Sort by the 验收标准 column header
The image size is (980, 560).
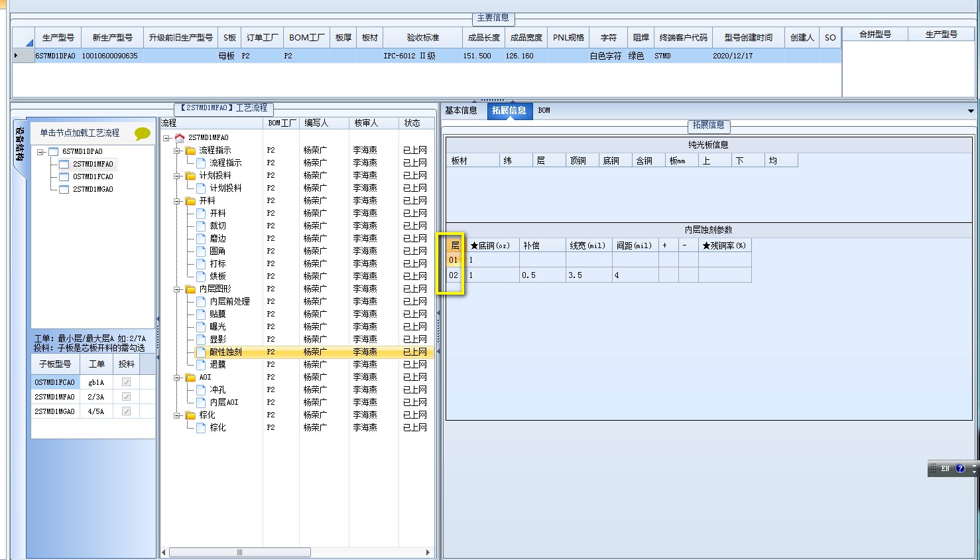423,37
